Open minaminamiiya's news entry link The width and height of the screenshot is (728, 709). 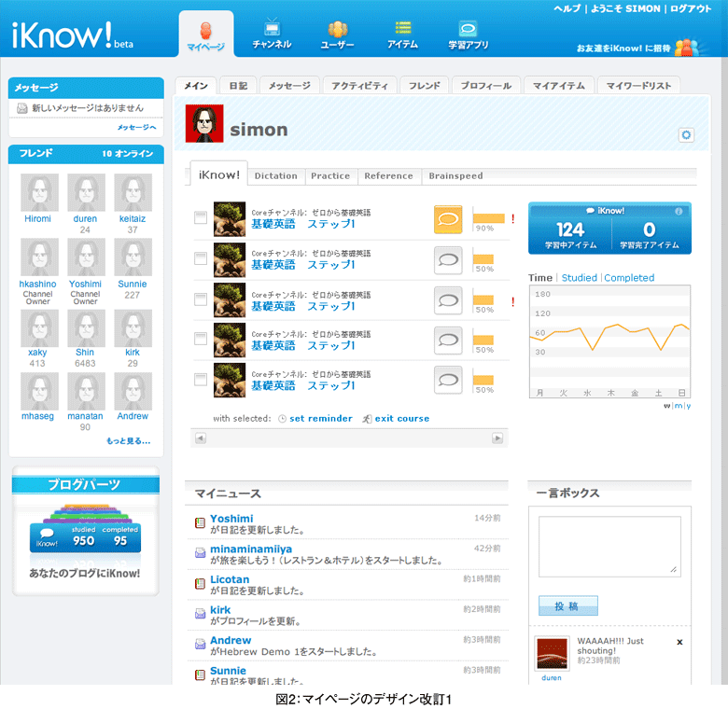point(251,549)
